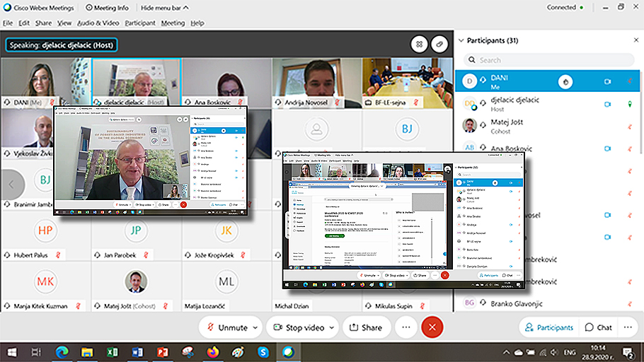Open panel options ellipsis beside Chat
The width and height of the screenshot is (644, 362).
pyautogui.click(x=628, y=327)
